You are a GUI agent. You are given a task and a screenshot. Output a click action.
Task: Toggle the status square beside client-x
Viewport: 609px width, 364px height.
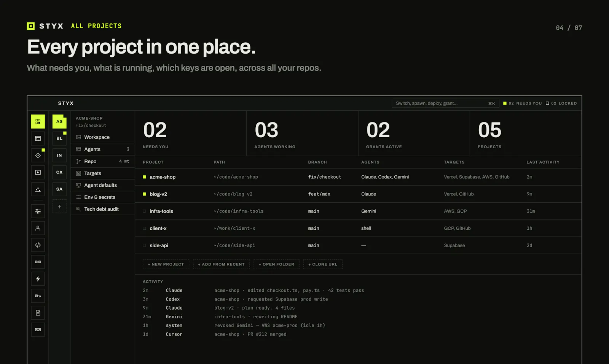click(144, 228)
